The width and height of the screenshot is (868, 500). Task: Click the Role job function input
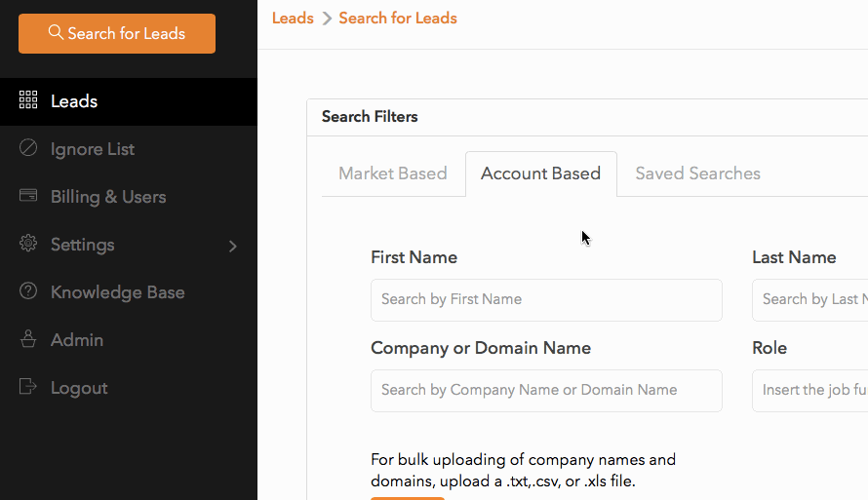(x=809, y=391)
